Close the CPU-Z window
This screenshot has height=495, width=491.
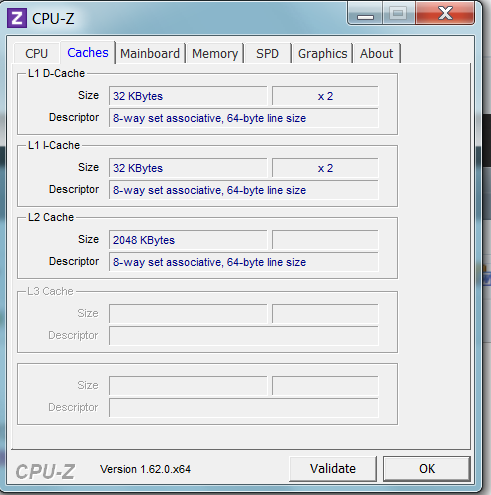coord(445,13)
